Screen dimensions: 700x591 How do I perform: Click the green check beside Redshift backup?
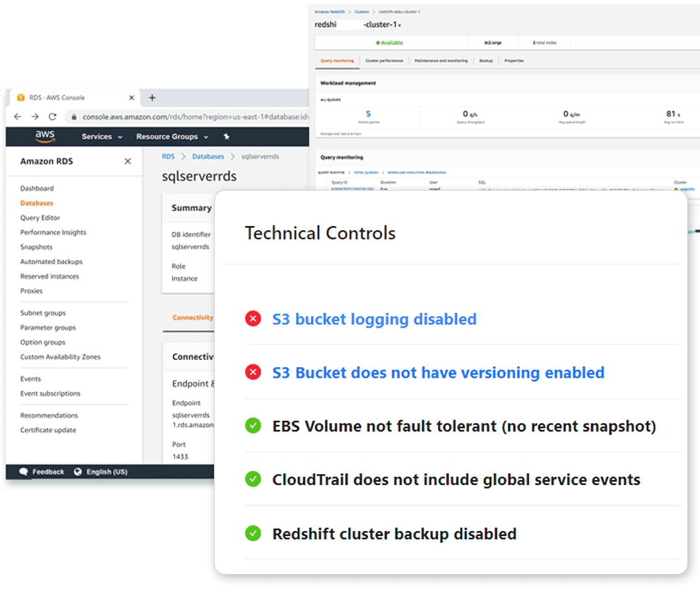click(x=253, y=533)
